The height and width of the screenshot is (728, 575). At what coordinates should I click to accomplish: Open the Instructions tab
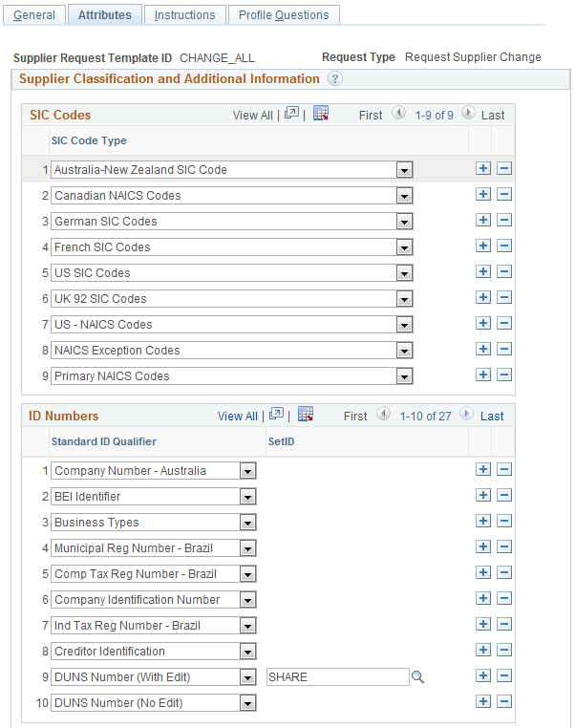pyautogui.click(x=184, y=15)
